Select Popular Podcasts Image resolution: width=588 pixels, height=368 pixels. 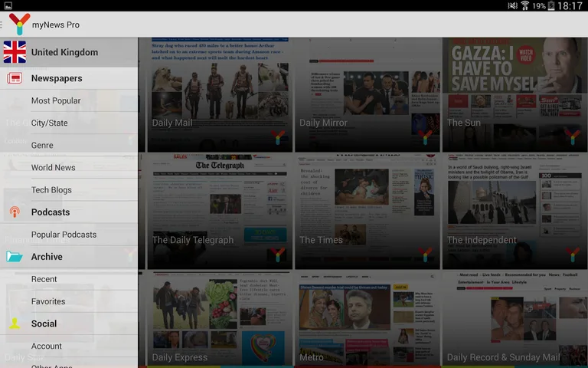click(x=69, y=235)
